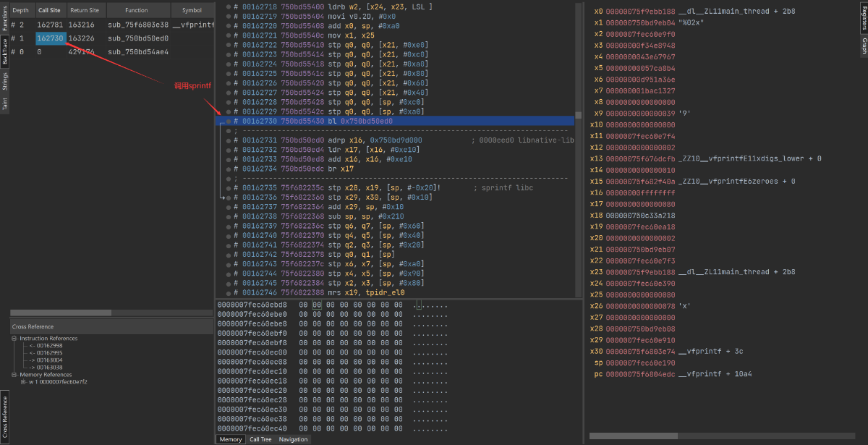868x445 pixels.
Task: Open instruction reference 00163038
Action: click(51, 368)
